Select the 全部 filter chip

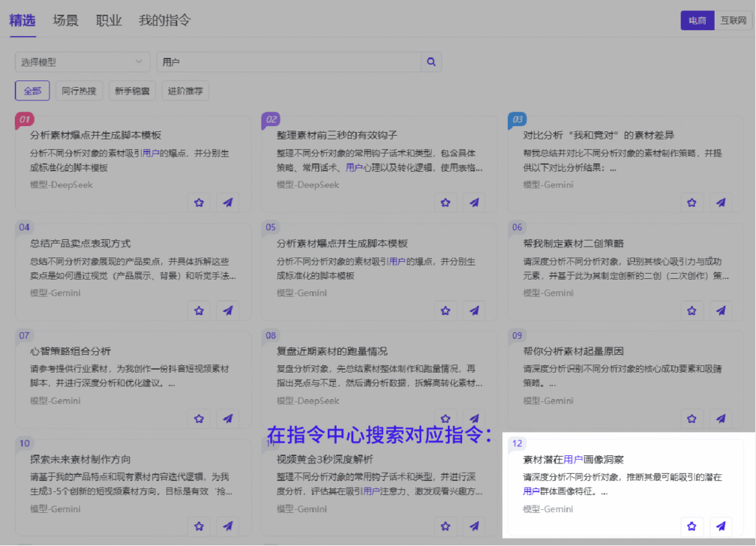[32, 91]
